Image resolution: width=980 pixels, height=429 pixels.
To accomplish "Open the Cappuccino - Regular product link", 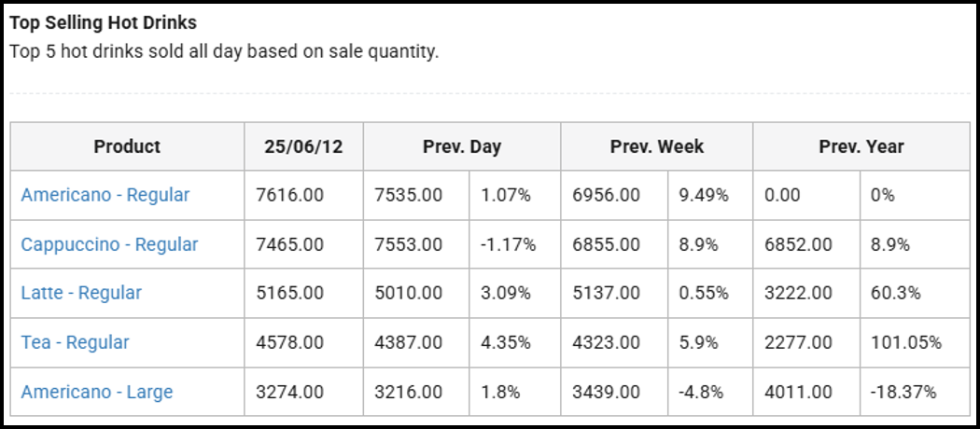I will click(x=109, y=244).
